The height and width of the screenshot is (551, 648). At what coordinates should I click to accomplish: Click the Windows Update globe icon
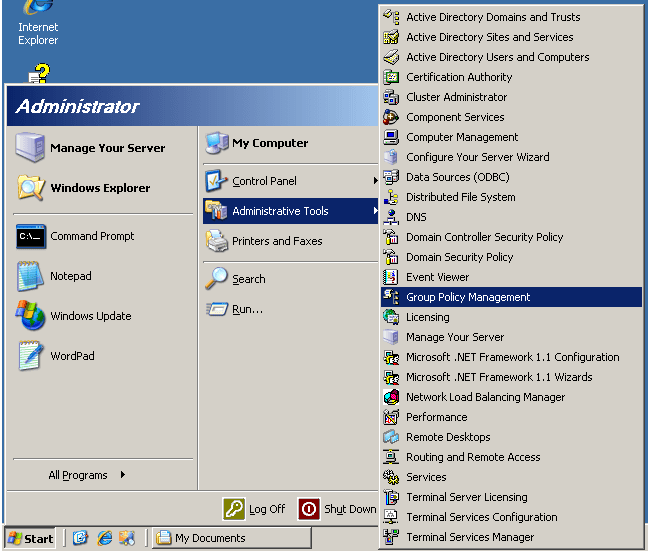[x=31, y=315]
